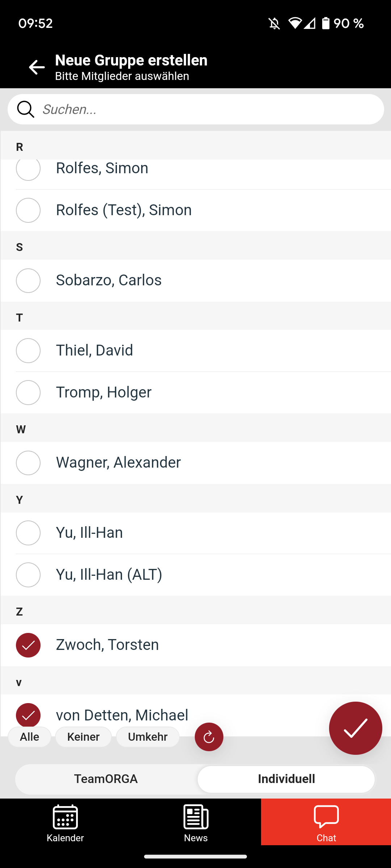Tap the back arrow icon

37,68
